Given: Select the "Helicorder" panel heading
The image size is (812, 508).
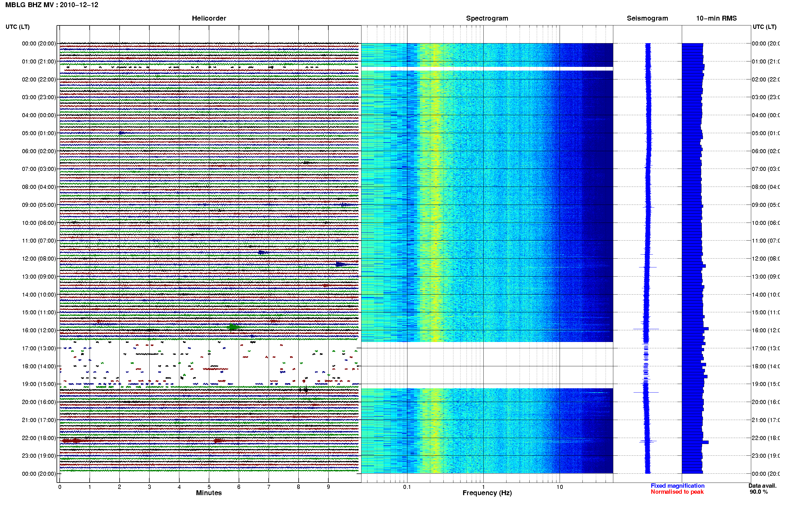Looking at the screenshot, I should pyautogui.click(x=209, y=19).
